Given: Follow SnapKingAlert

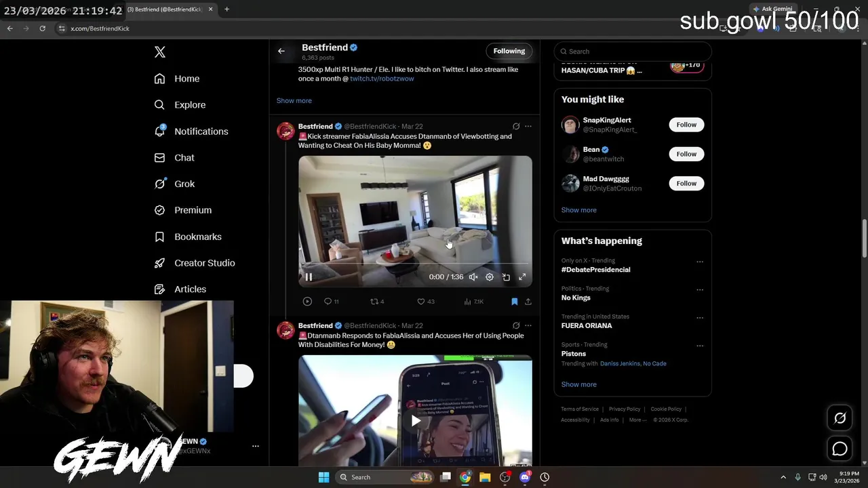Looking at the screenshot, I should (x=686, y=125).
